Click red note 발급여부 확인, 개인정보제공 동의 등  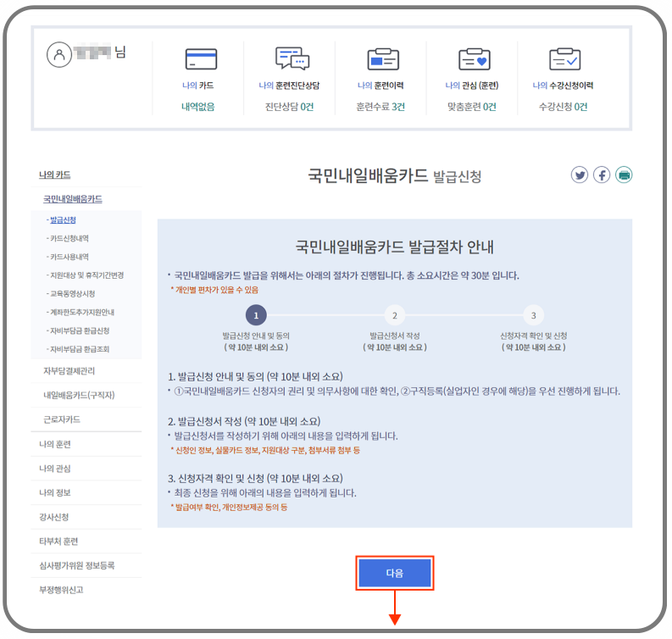pyautogui.click(x=230, y=508)
